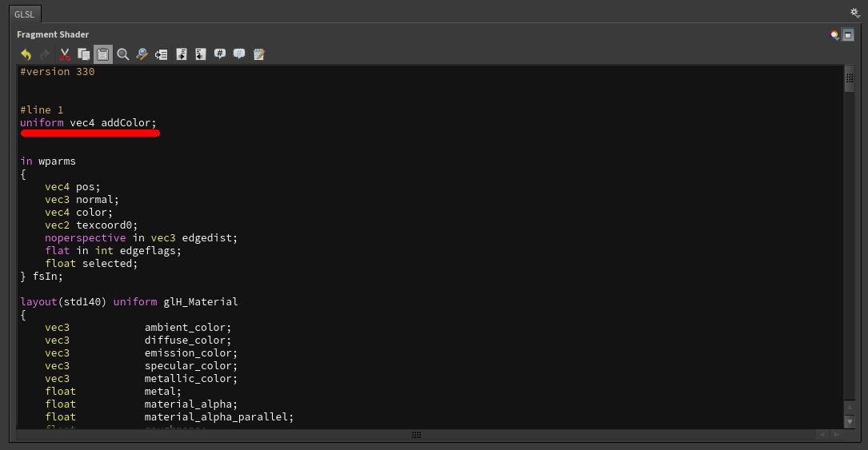Click the 'specular_color;' line
Viewport: 868px width, 450px height.
coord(141,365)
